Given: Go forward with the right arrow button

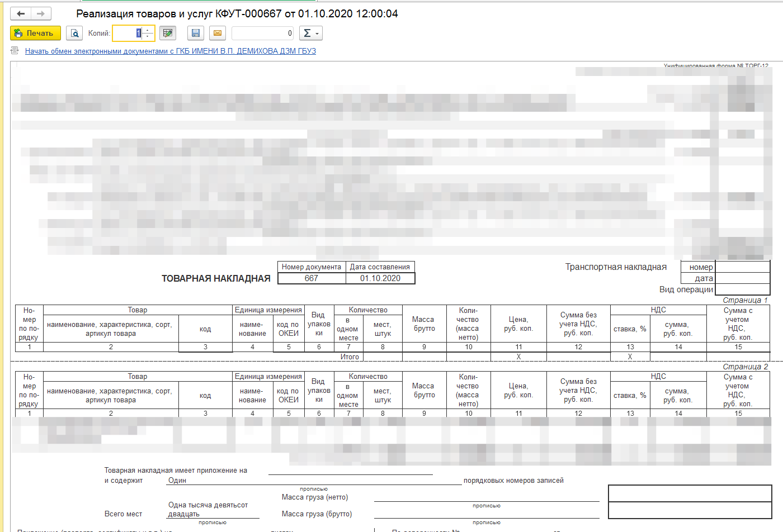Looking at the screenshot, I should point(41,13).
